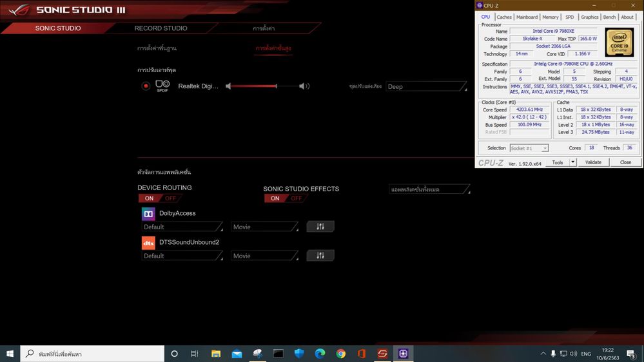Open the Deep sound preset dropdown
This screenshot has height=362, width=644.
pyautogui.click(x=426, y=86)
